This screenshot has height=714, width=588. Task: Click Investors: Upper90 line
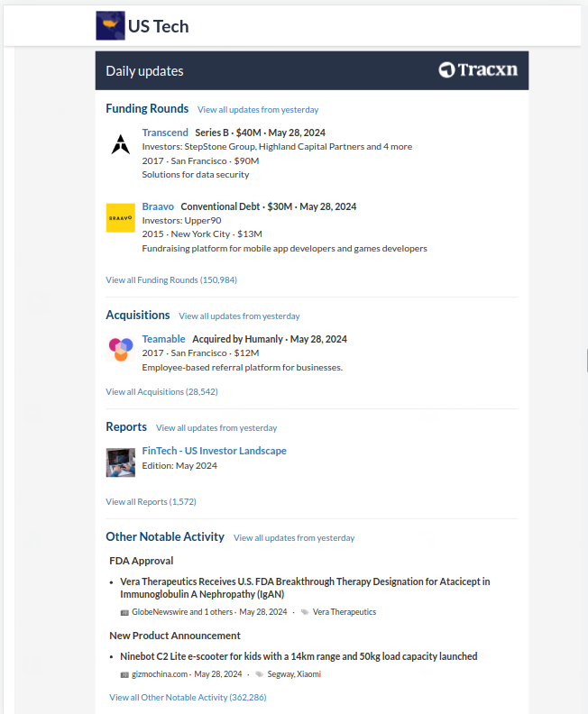182,220
